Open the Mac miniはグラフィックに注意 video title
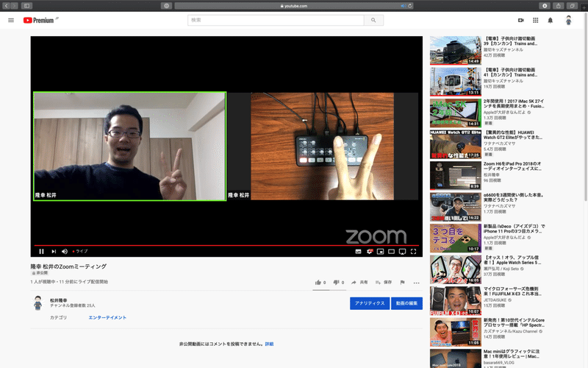Screen dimensions: 588x368 (512, 354)
